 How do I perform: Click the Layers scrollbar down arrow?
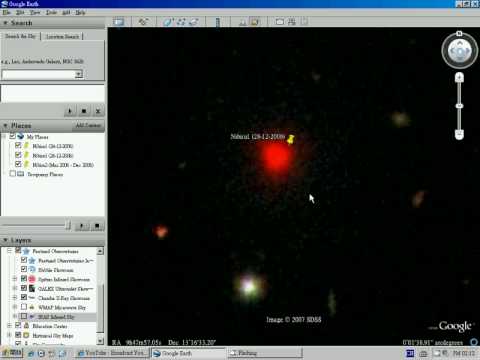[x=100, y=341]
